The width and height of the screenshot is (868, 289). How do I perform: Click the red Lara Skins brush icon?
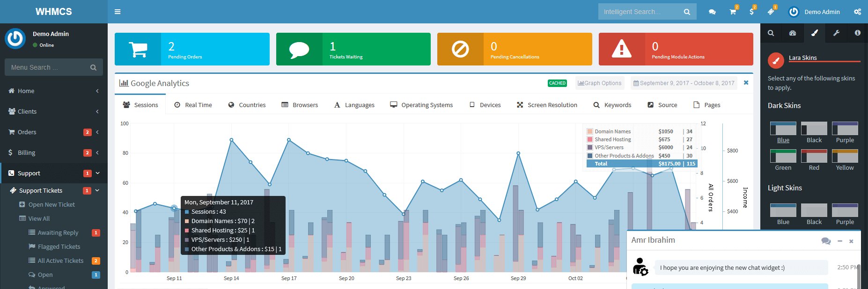click(x=776, y=60)
